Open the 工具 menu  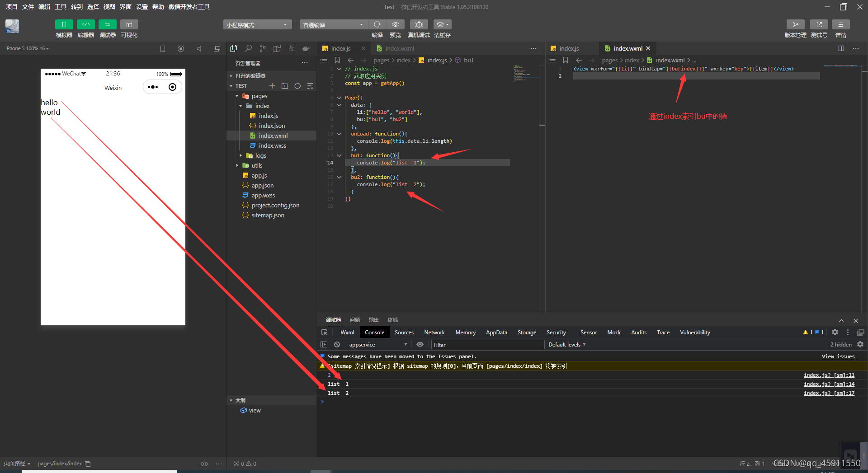point(61,7)
